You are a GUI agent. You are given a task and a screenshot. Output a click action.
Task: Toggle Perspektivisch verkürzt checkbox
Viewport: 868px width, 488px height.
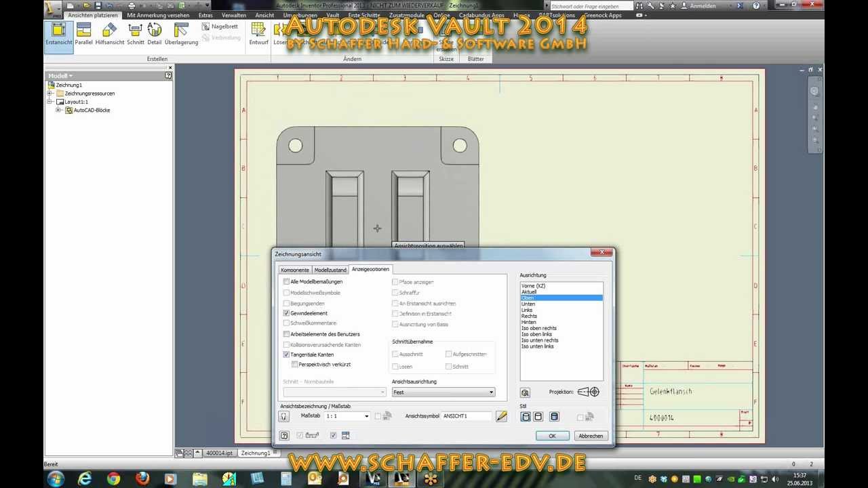coord(294,365)
